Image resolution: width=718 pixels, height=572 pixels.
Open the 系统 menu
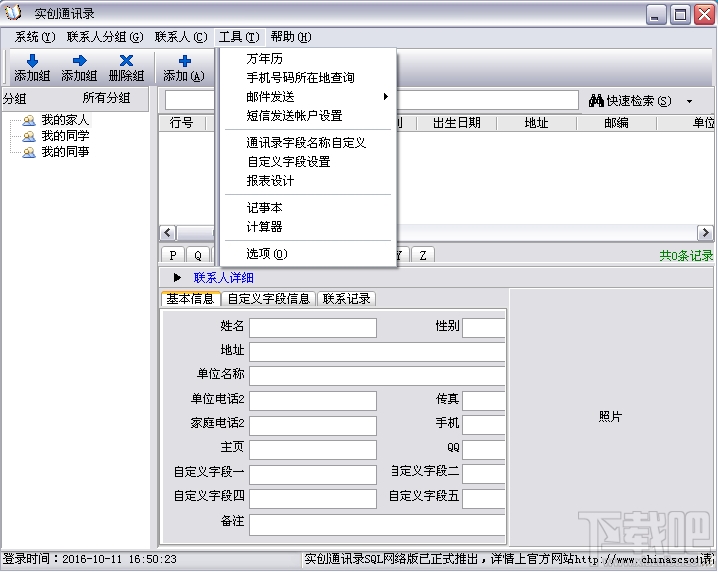(x=35, y=37)
